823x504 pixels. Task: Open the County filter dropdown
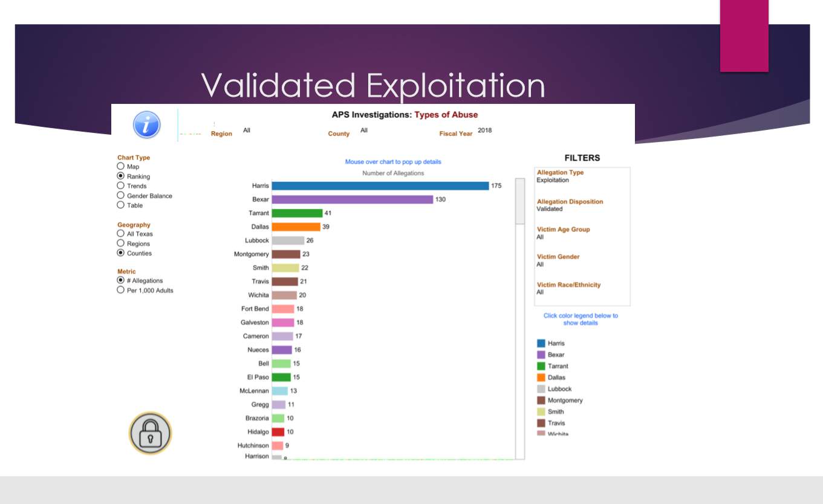pos(364,131)
